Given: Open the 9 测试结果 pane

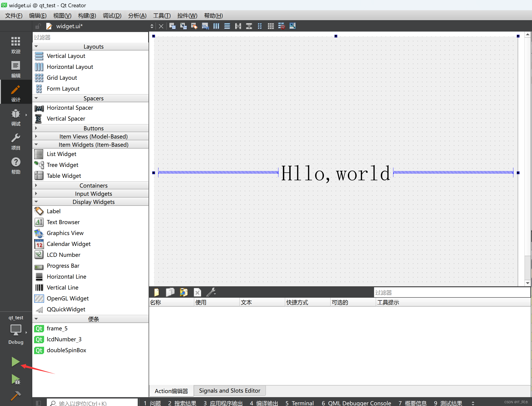Looking at the screenshot, I should coord(448,403).
